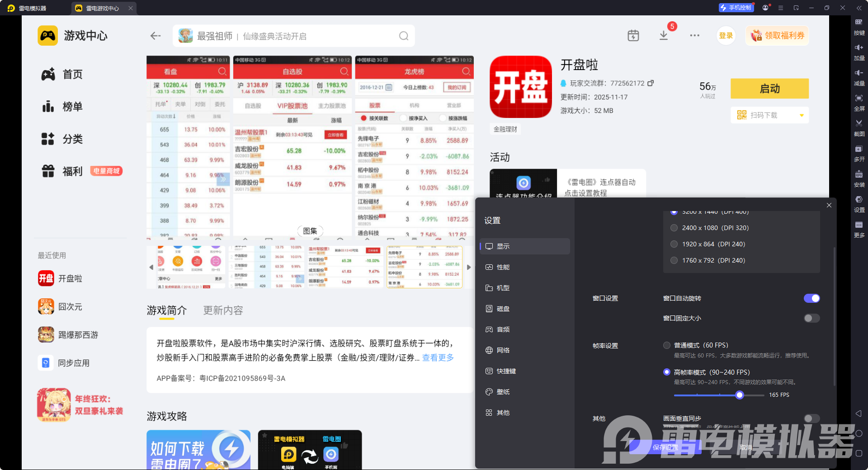Open the hamburger menu in the title bar

(781, 8)
